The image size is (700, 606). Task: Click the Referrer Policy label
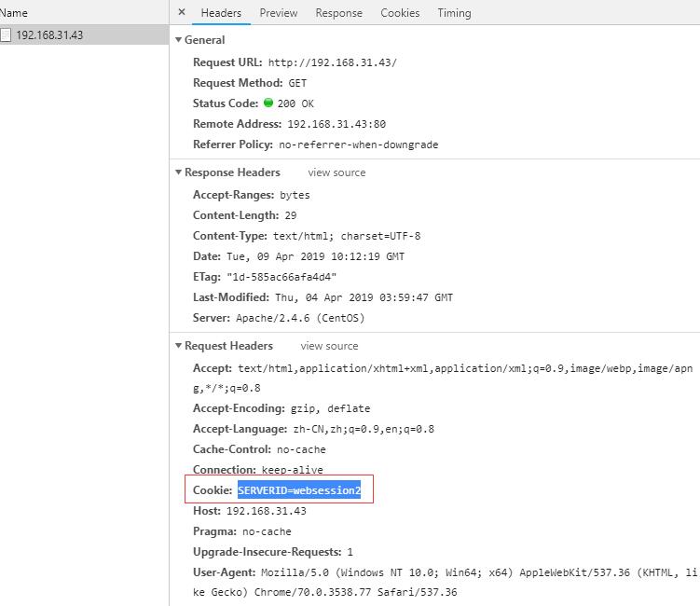click(233, 145)
